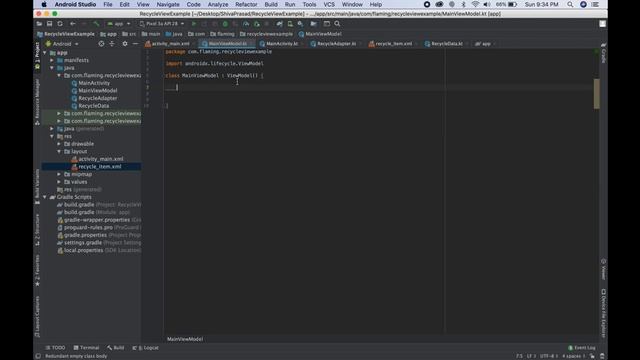The height and width of the screenshot is (360, 640).
Task: Switch to the recycle_item.xml editor tab
Action: point(393,44)
